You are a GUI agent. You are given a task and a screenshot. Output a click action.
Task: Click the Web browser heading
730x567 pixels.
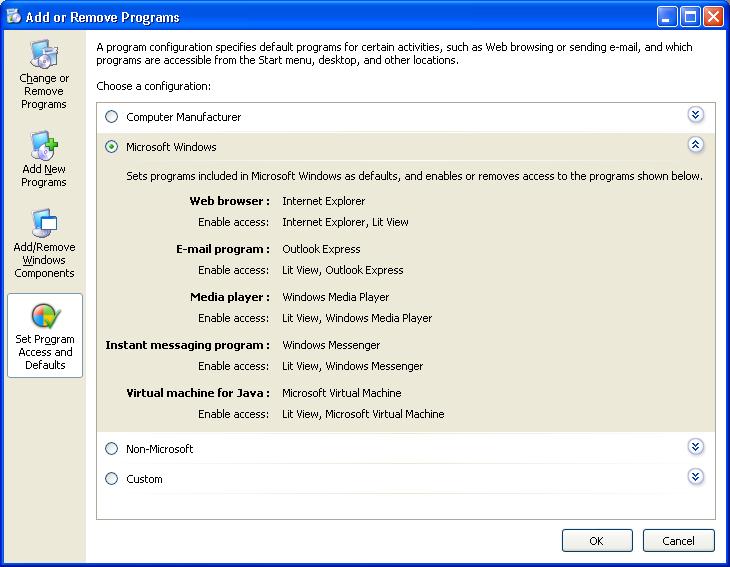click(230, 201)
